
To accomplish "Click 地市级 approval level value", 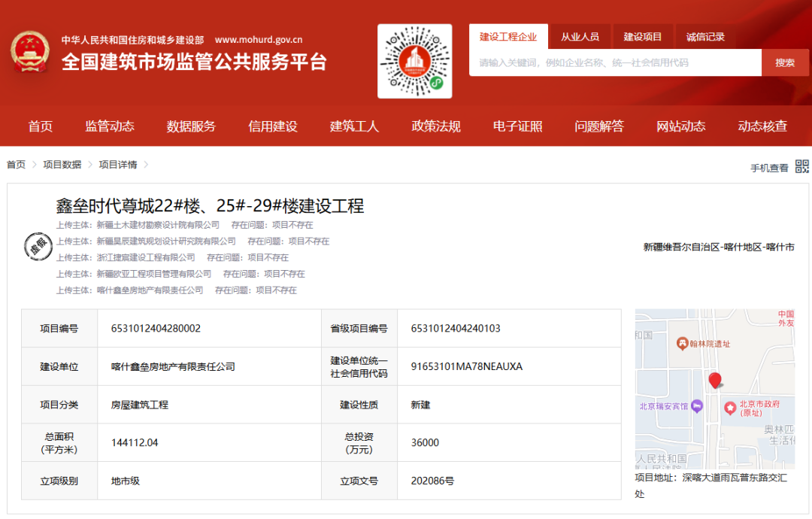I will [x=126, y=481].
